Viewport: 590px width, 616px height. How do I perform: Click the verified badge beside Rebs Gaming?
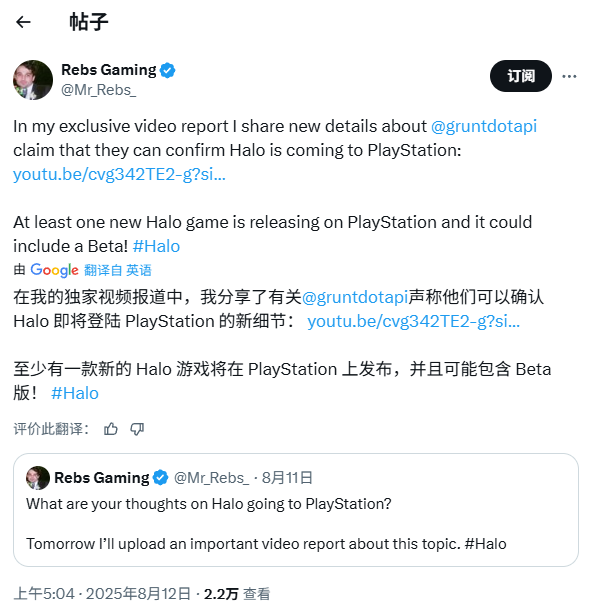167,70
